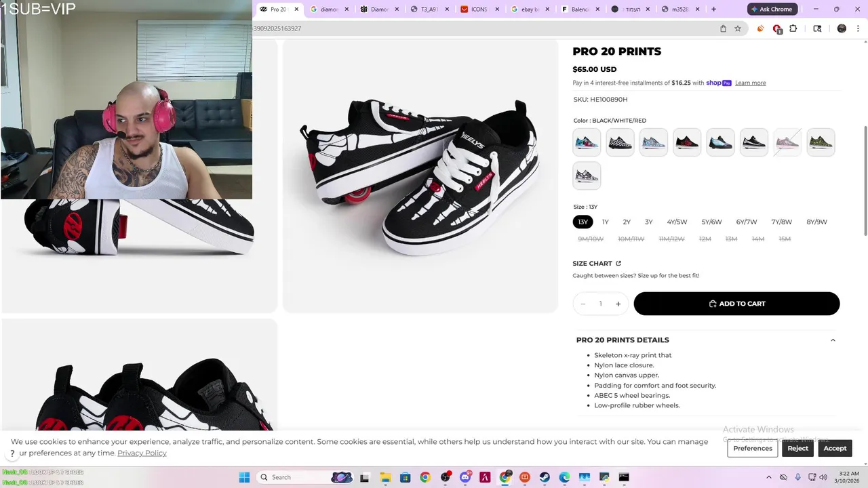Click the red extension icon with badge
The image size is (868, 488).
click(x=777, y=29)
